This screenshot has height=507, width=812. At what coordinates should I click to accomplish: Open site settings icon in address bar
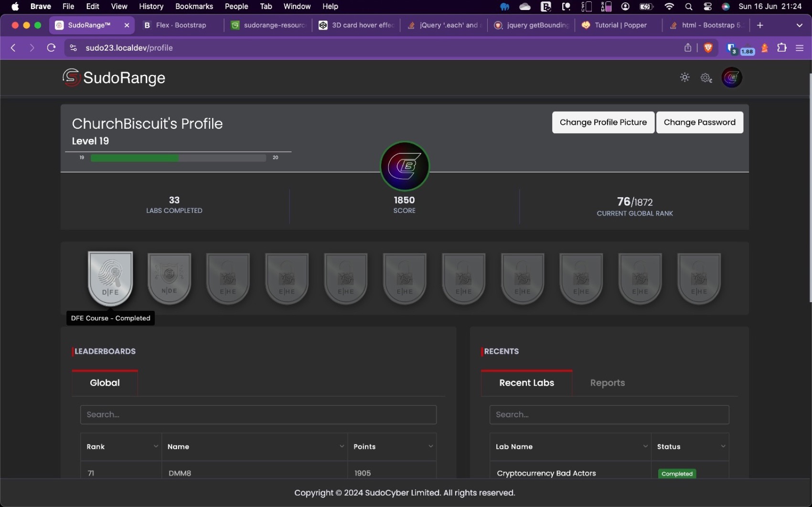pyautogui.click(x=73, y=48)
